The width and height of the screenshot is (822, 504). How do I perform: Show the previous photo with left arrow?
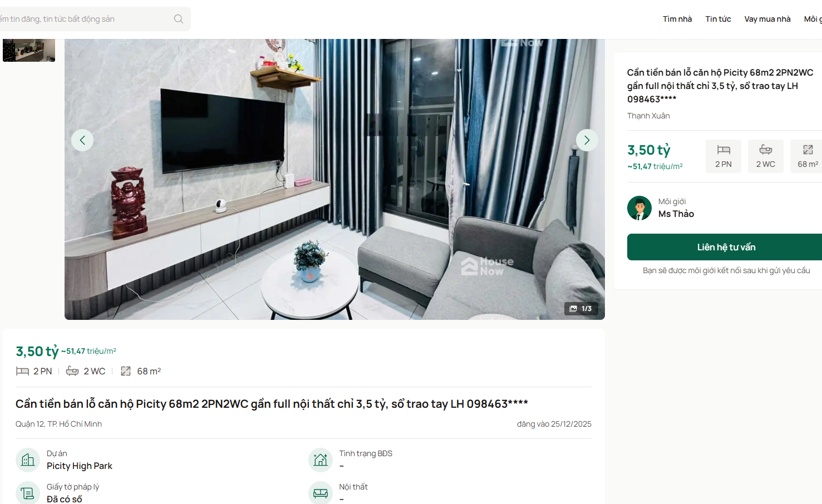[82, 140]
